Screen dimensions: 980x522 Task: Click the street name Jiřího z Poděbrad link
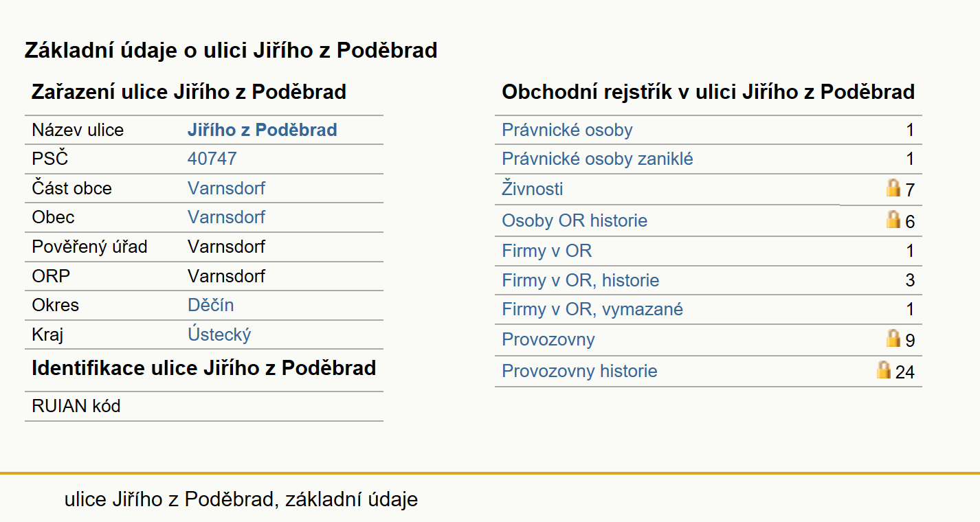tap(262, 130)
